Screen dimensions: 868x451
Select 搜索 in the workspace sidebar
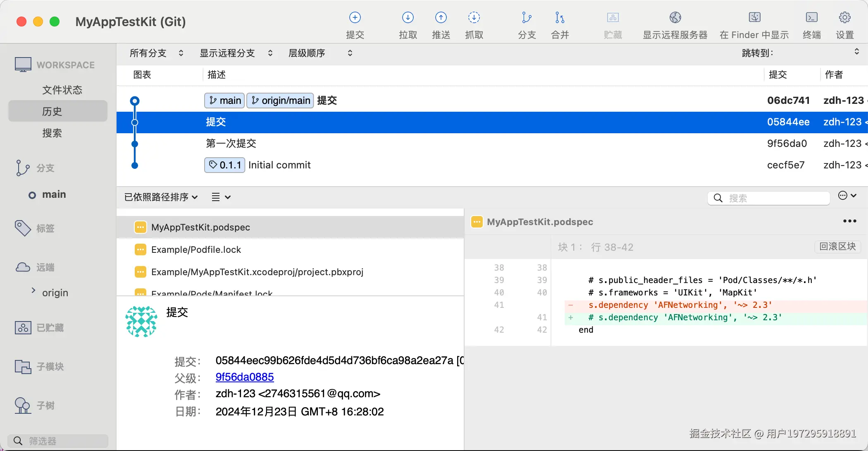click(52, 133)
